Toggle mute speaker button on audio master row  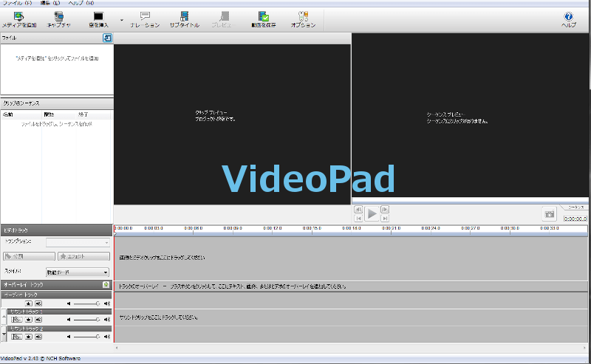38,303
